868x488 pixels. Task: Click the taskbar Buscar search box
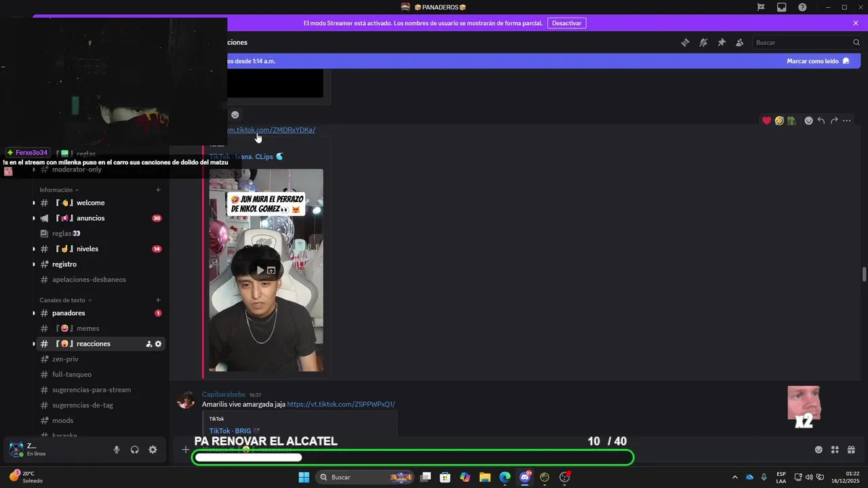365,477
